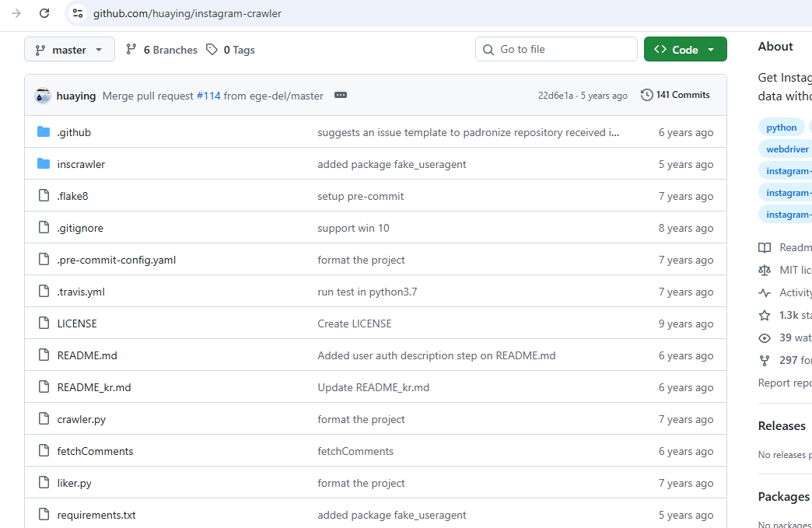Viewport: 812px width, 528px height.
Task: Click the browser forward arrow
Action: [x=16, y=13]
